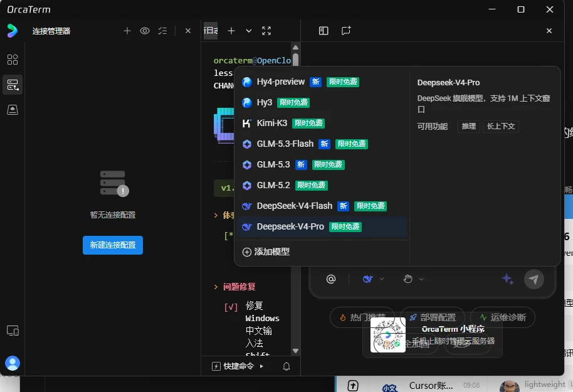
Task: Click the notification bell icon
Action: tap(286, 366)
